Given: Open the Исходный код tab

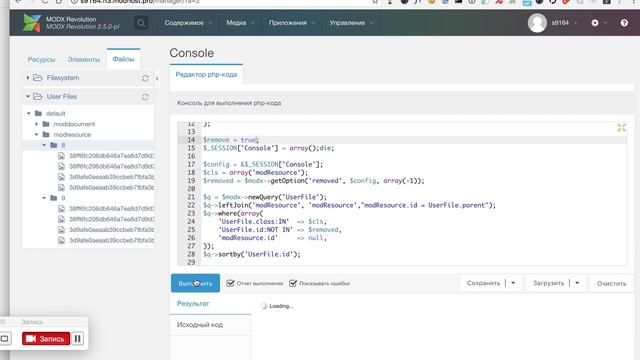Looking at the screenshot, I should pos(210,325).
